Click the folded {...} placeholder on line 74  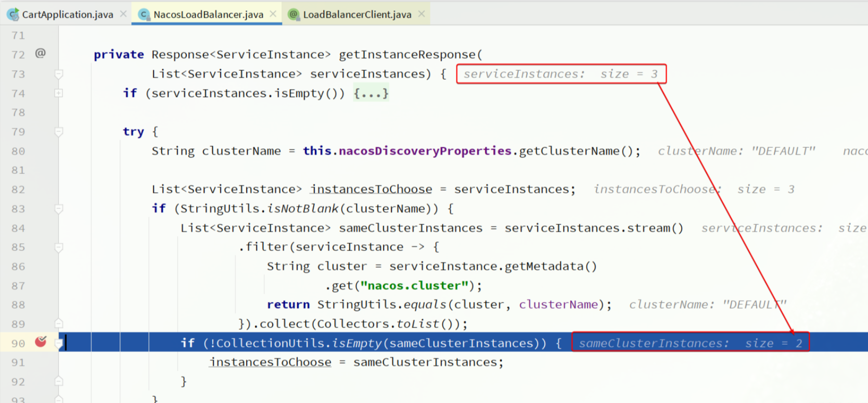point(371,94)
